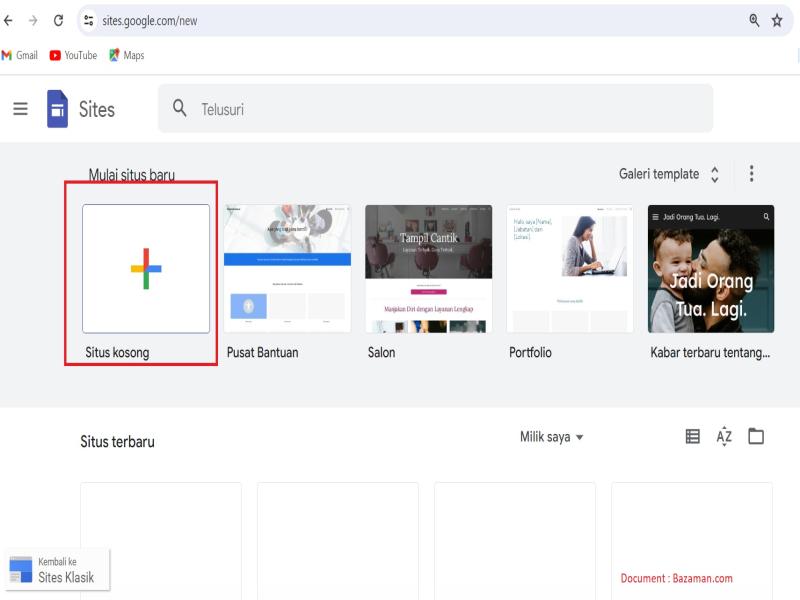Open the Milik saya owner filter dropdown
Screen dimensions: 800x600
[552, 437]
